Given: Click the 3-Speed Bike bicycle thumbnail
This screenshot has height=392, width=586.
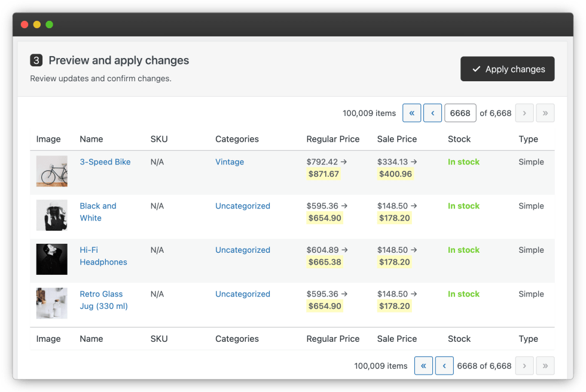Looking at the screenshot, I should (52, 171).
